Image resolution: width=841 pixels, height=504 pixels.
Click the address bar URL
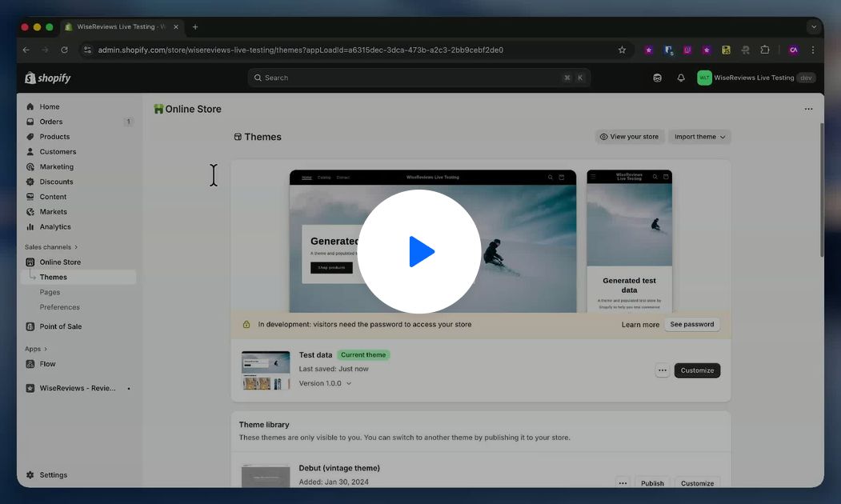point(300,50)
